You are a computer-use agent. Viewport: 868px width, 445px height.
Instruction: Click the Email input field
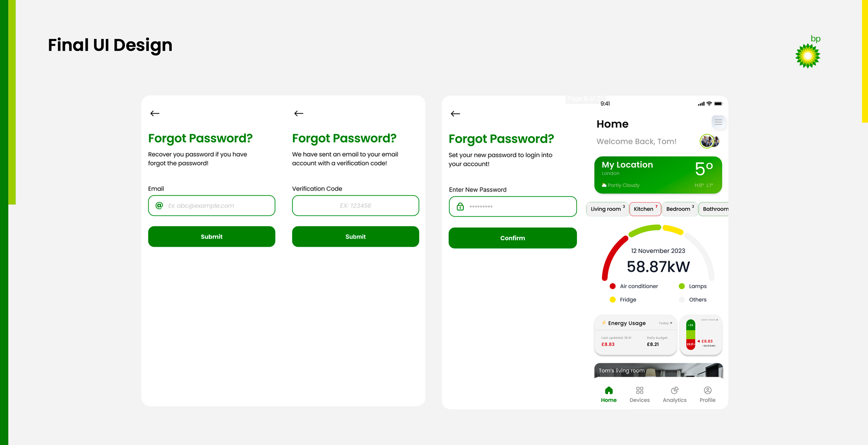212,206
